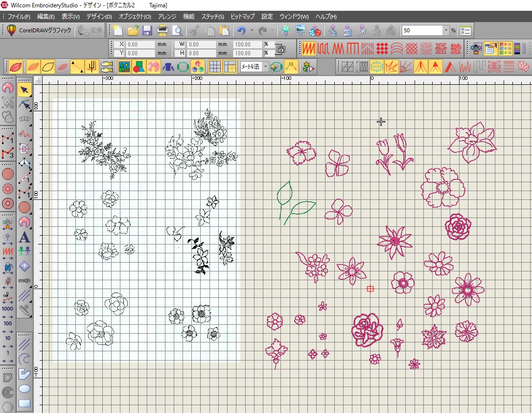Switch to CorelDRAWグラフィック mode
Screen dimensions: 532x413
click(x=39, y=30)
